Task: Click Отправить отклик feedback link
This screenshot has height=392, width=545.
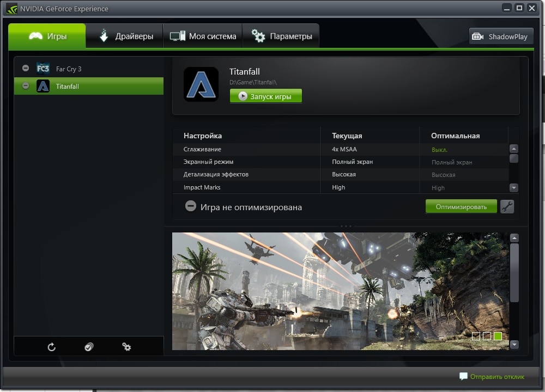Action: coord(497,377)
